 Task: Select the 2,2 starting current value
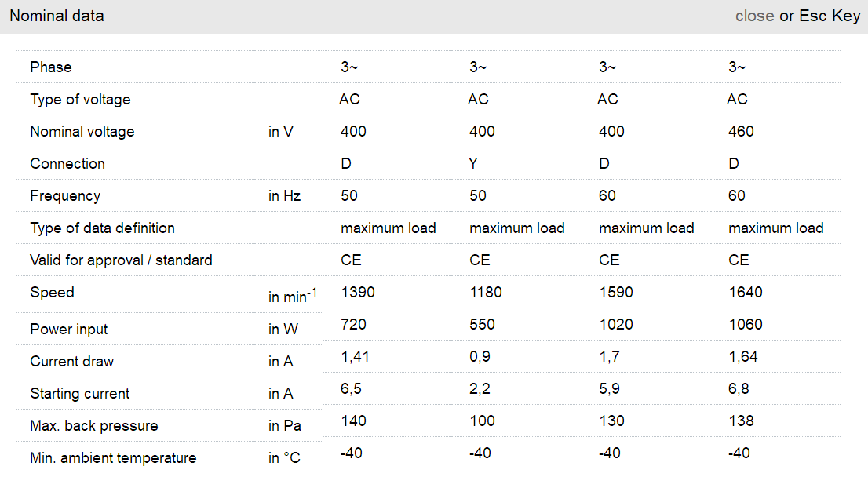coord(480,389)
